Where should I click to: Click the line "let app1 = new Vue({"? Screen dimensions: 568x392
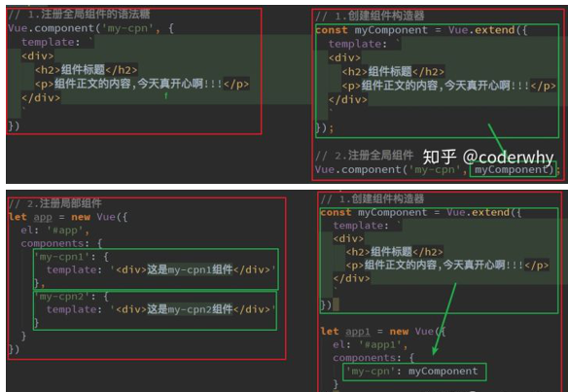pyautogui.click(x=383, y=332)
